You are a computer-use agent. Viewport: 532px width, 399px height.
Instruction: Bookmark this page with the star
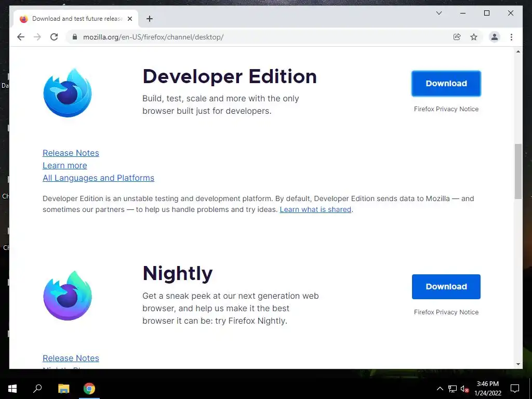tap(474, 37)
